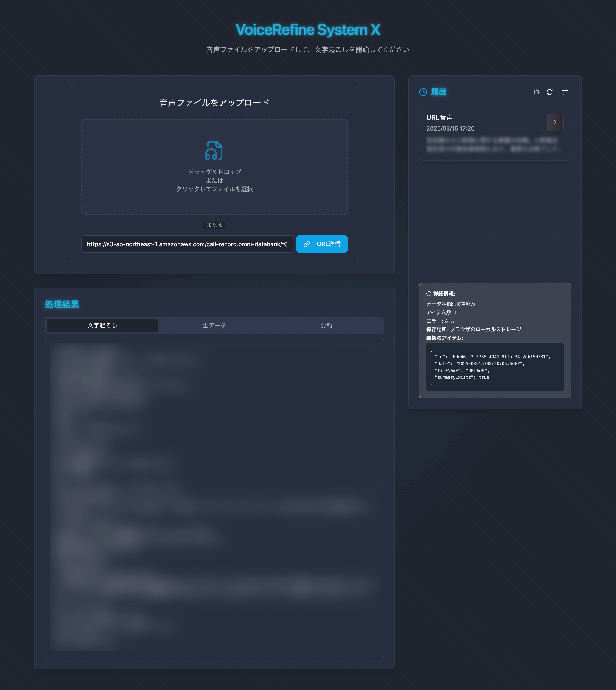
Task: Click the link icon in URL送信
Action: (307, 244)
